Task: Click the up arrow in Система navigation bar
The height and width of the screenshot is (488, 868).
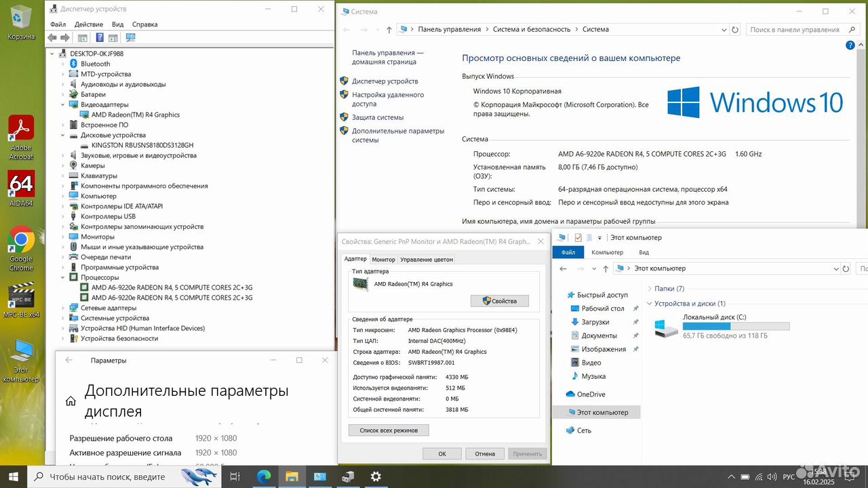Action: click(x=389, y=30)
